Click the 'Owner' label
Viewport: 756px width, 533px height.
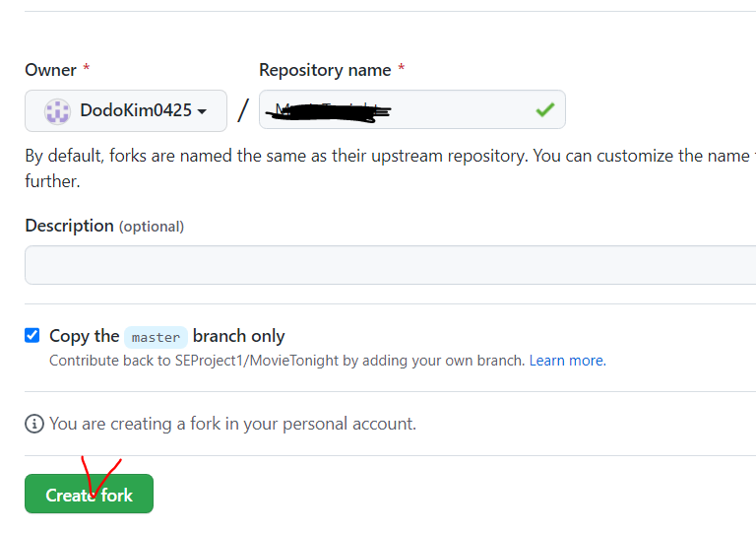pos(50,70)
